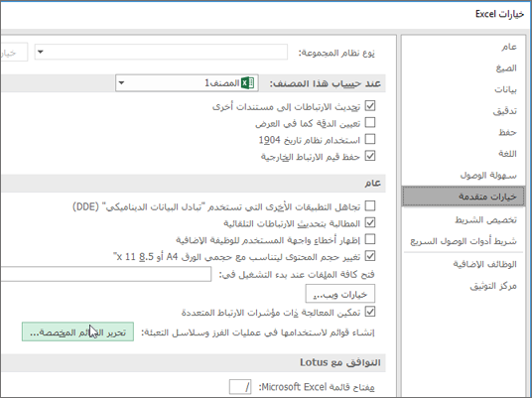Open the بيانات (Data) category

coord(505,89)
